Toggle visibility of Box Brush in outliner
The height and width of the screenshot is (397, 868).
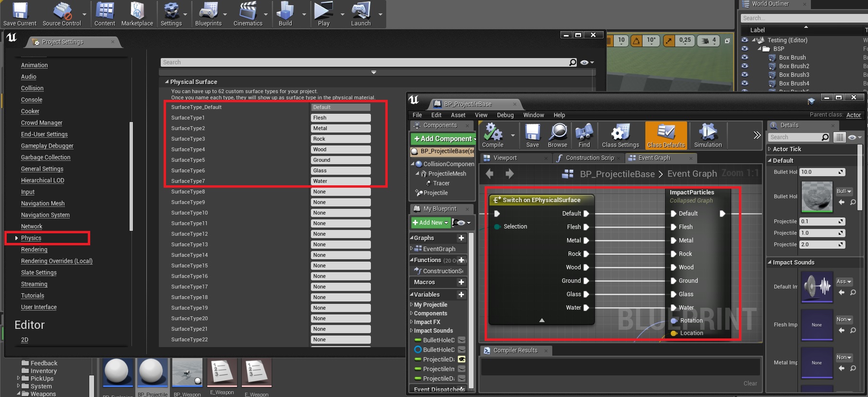click(745, 58)
